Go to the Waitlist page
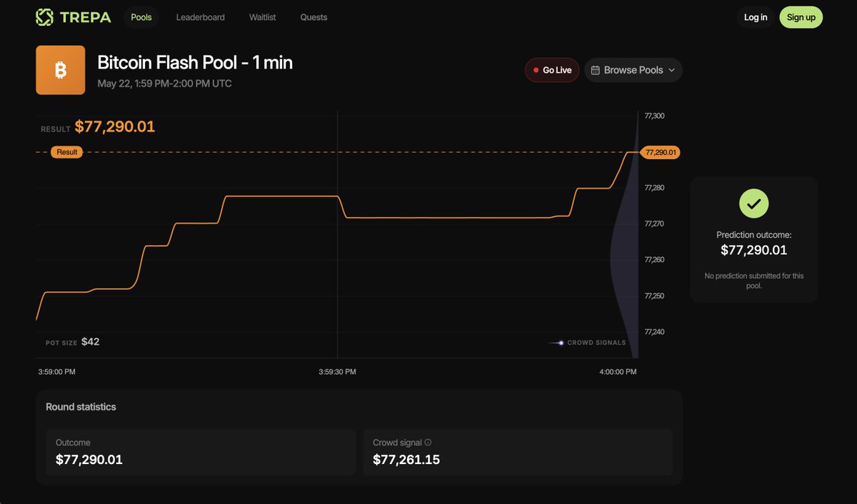Viewport: 857px width, 504px height. click(x=263, y=17)
